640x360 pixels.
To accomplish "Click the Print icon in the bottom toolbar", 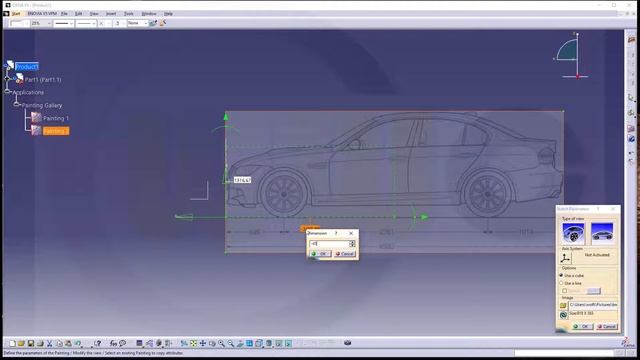I will coord(40,344).
